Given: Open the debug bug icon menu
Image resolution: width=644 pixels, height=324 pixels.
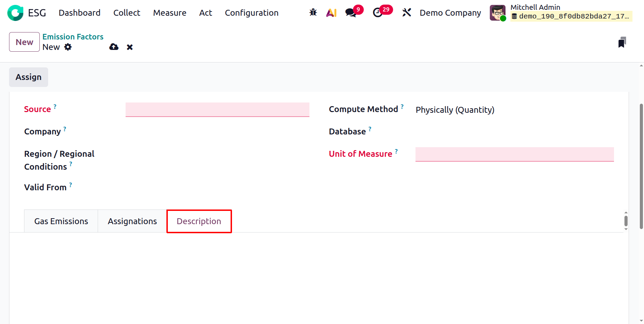Looking at the screenshot, I should (x=313, y=13).
